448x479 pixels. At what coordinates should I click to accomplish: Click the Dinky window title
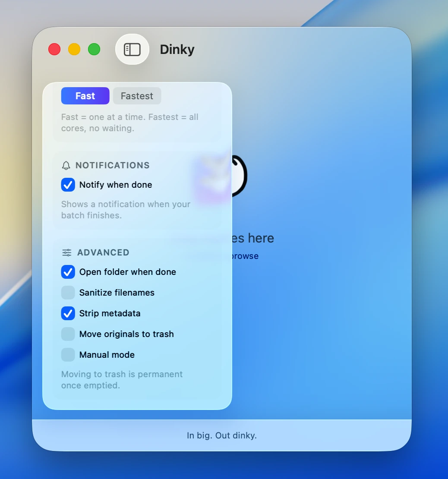click(177, 49)
